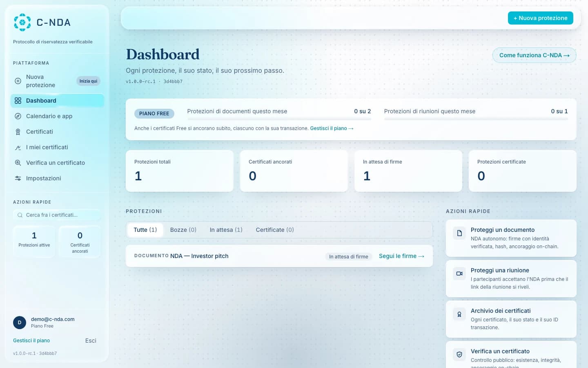The height and width of the screenshot is (368, 588).
Task: Click the search icon in certificate search field
Action: [20, 215]
